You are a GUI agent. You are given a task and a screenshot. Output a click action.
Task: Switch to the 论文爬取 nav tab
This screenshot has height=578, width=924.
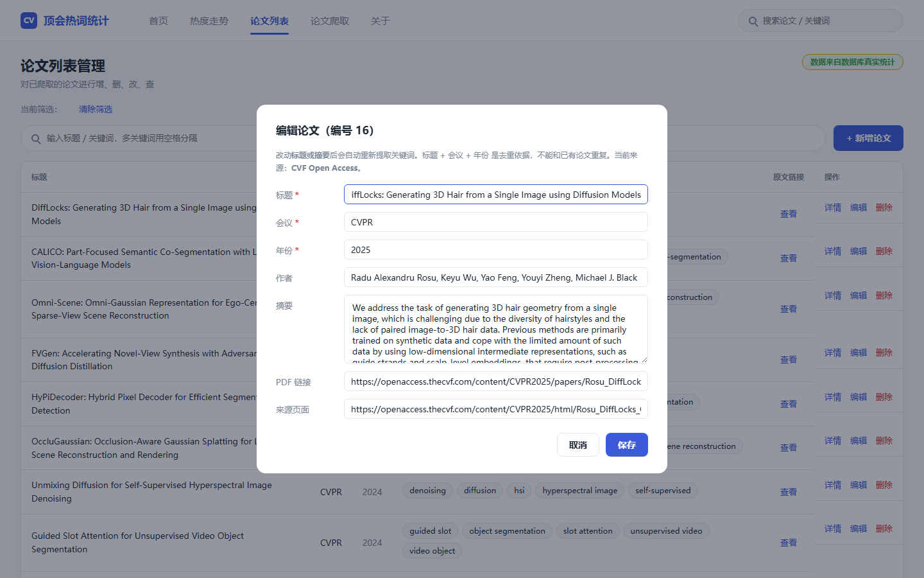tap(330, 21)
